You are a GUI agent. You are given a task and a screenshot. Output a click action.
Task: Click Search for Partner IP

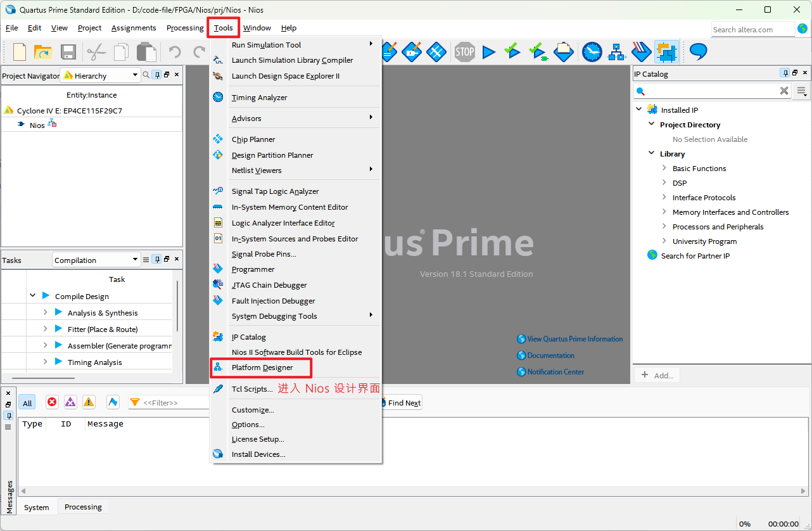point(695,255)
